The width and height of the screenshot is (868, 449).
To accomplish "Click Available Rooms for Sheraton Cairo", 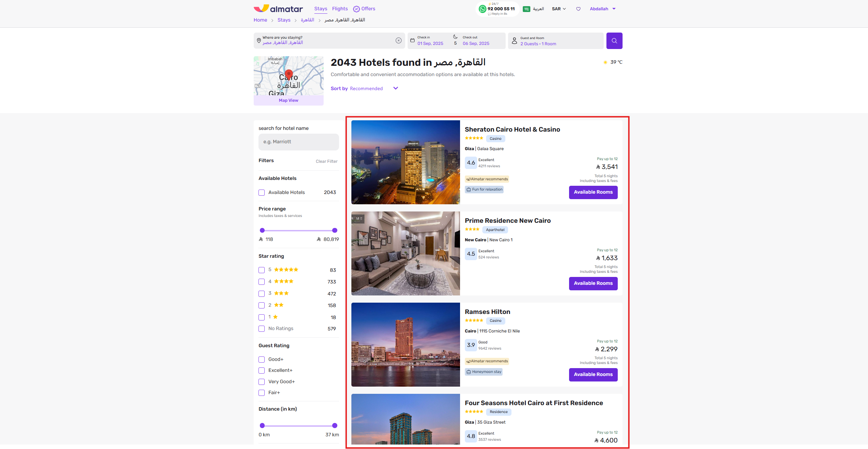I will pyautogui.click(x=593, y=192).
